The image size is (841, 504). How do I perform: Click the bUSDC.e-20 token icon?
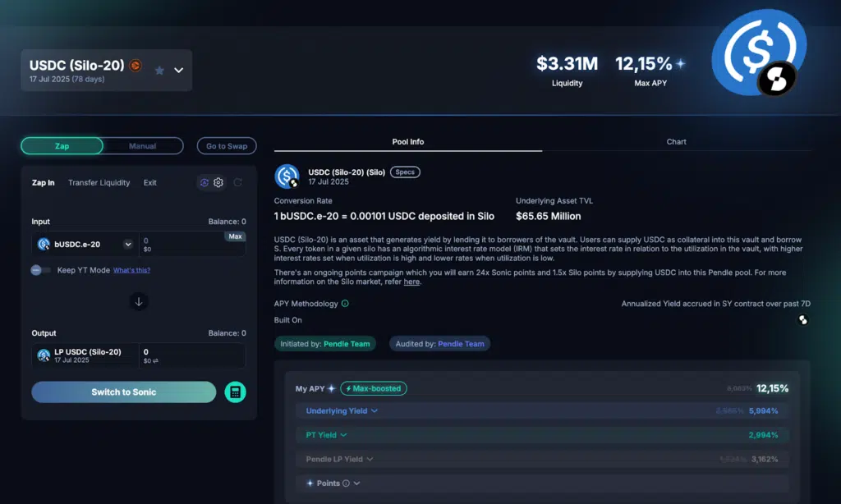pyautogui.click(x=44, y=244)
